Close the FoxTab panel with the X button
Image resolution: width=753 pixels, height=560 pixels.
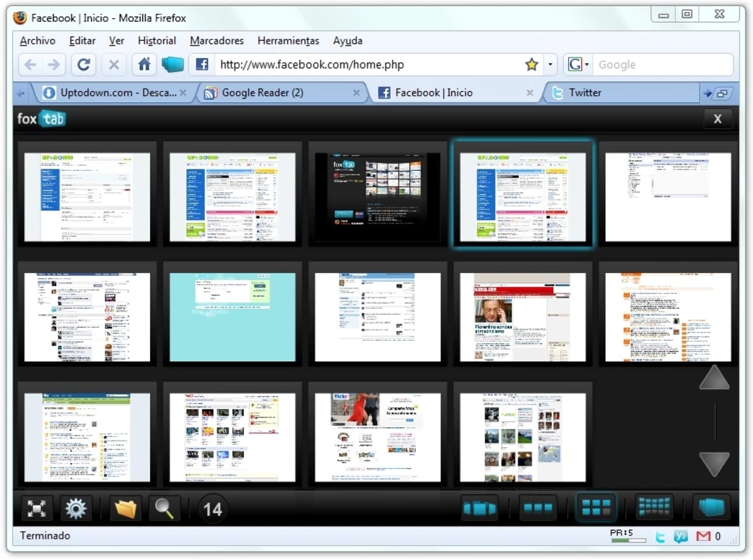point(717,119)
